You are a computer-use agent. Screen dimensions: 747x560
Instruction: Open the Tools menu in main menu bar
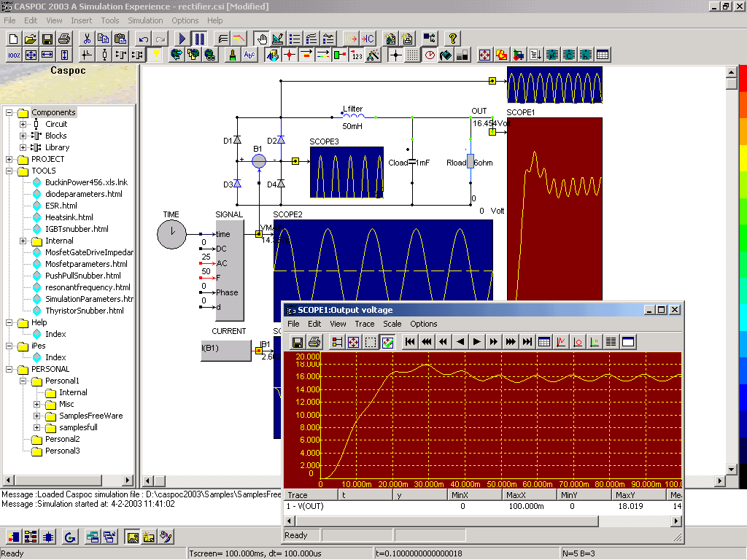(x=110, y=20)
